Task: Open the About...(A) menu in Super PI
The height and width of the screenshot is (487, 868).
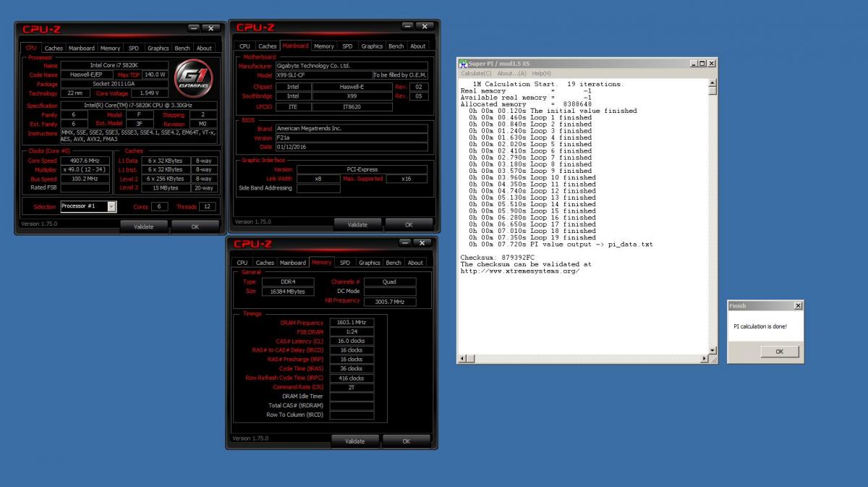Action: pos(512,73)
